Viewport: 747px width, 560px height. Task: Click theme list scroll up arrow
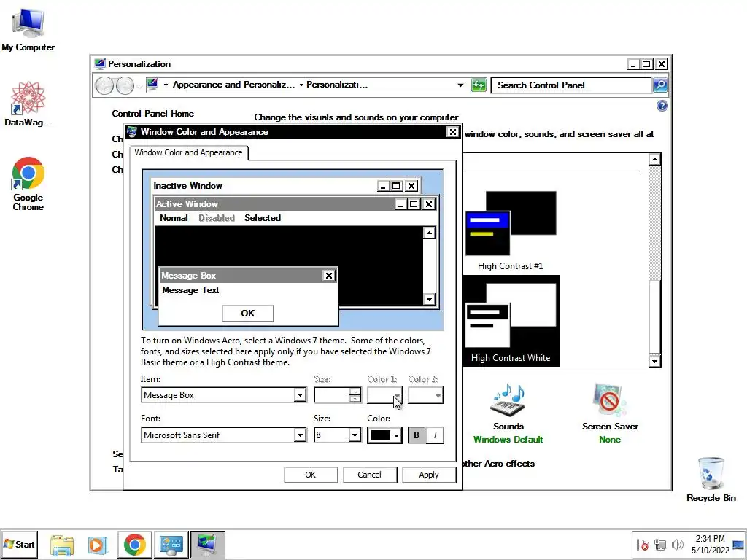pos(654,160)
